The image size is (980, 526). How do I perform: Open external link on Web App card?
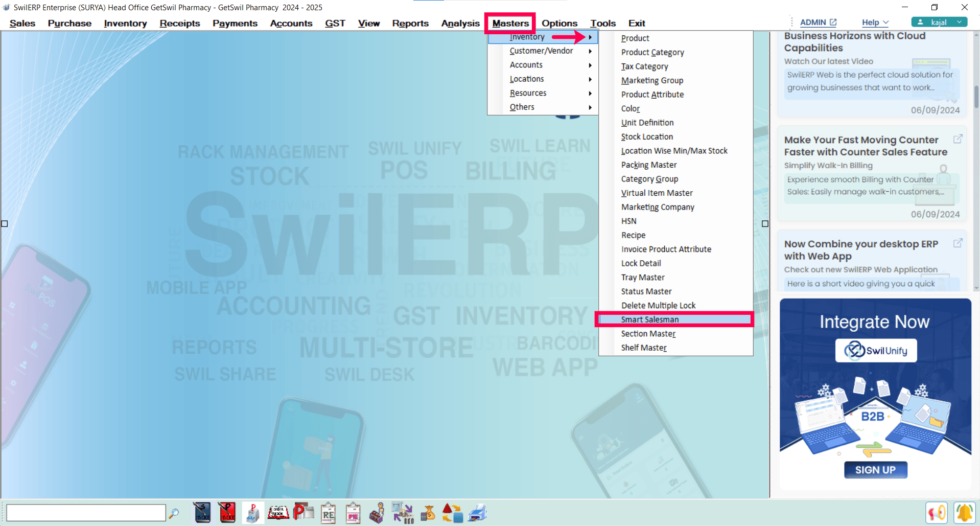point(958,243)
